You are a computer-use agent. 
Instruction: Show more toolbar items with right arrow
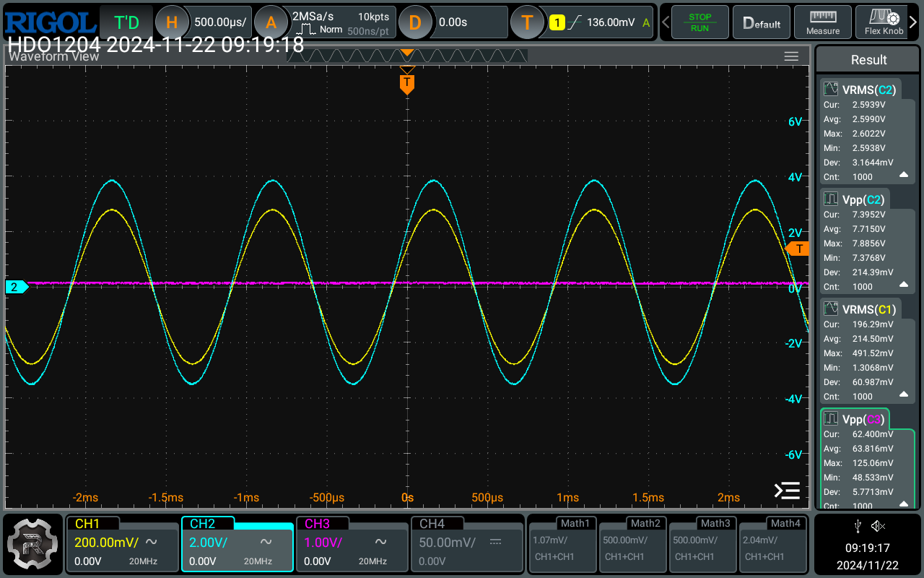point(914,22)
